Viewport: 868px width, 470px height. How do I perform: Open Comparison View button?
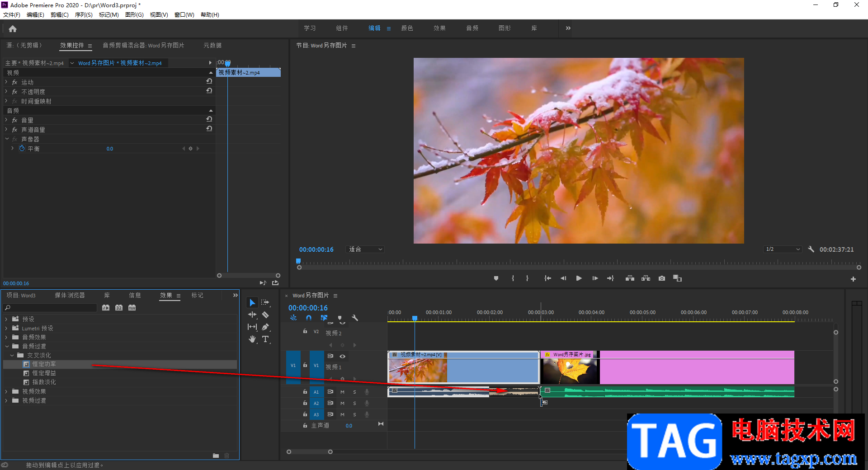pos(677,278)
